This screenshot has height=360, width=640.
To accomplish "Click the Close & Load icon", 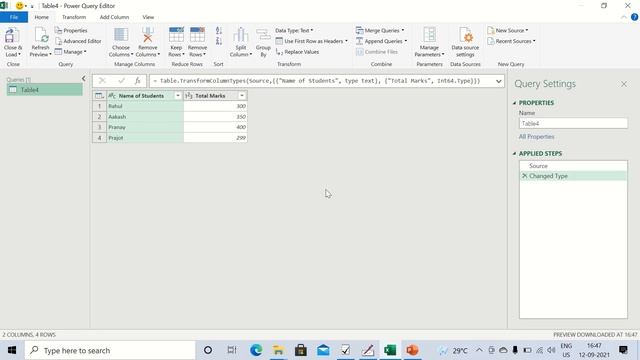I will coord(12,36).
